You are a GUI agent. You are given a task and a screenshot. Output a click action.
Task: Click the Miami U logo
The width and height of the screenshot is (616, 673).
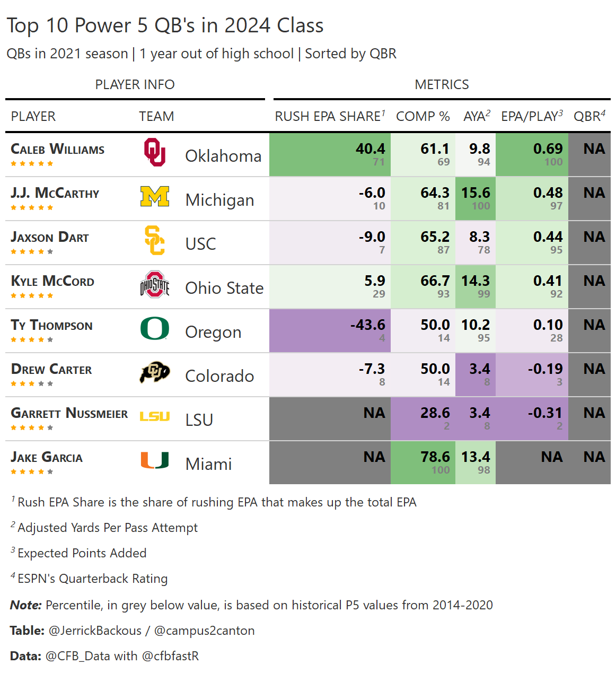155,460
